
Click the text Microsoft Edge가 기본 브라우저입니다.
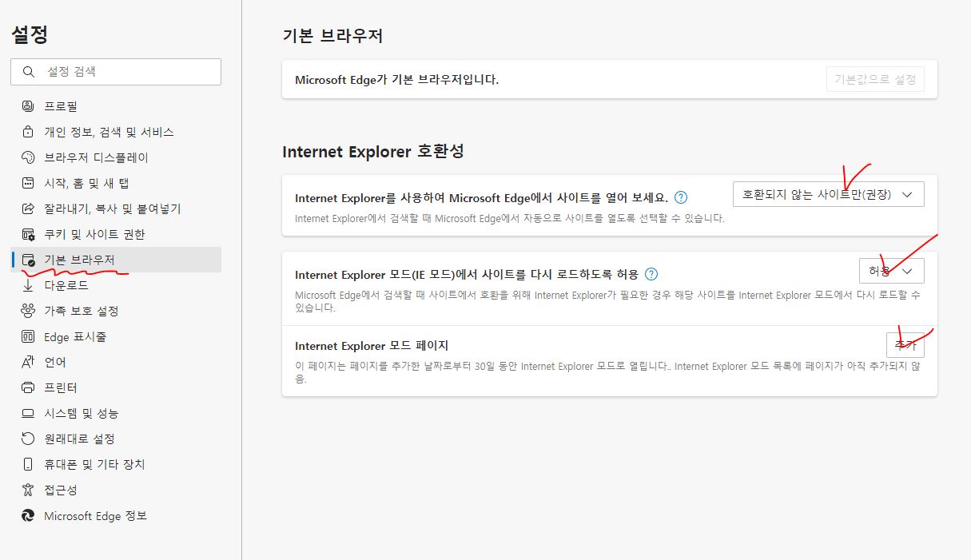click(x=397, y=80)
